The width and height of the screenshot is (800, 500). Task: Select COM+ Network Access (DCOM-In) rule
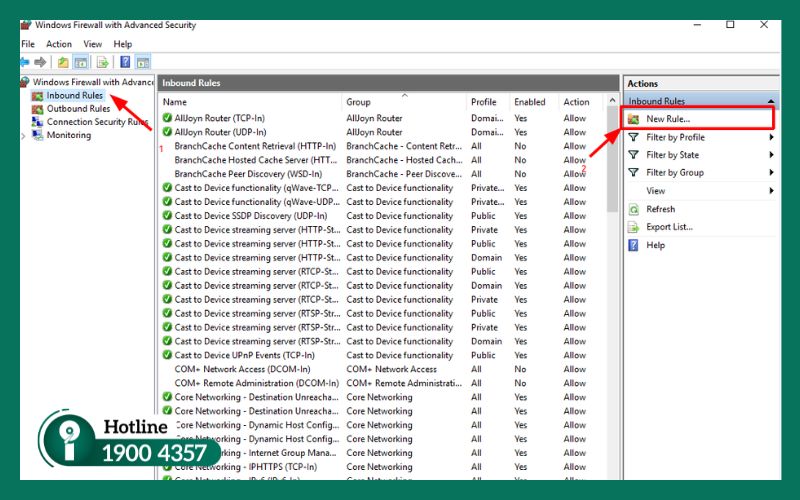click(242, 369)
